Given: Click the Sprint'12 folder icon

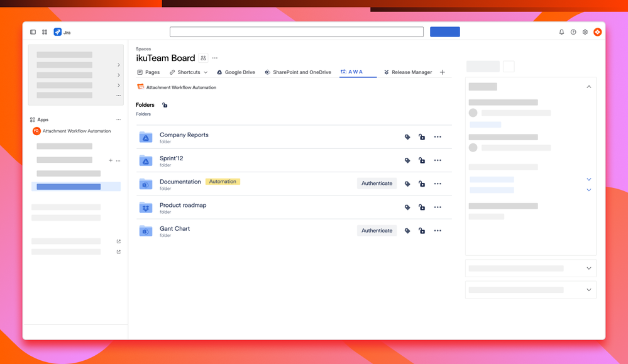Looking at the screenshot, I should (x=146, y=160).
